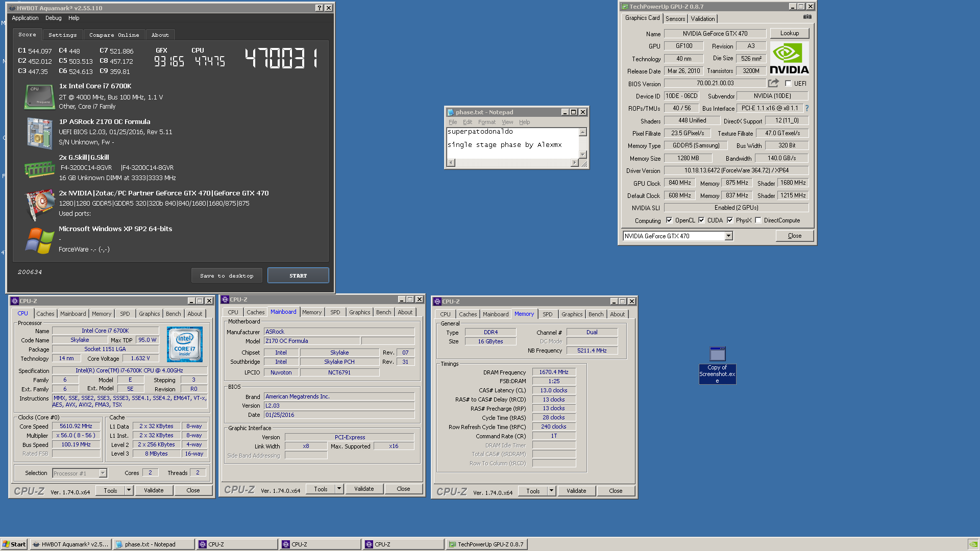Open the Processor #1 selection dropdown
This screenshot has height=551, width=980.
tap(103, 473)
